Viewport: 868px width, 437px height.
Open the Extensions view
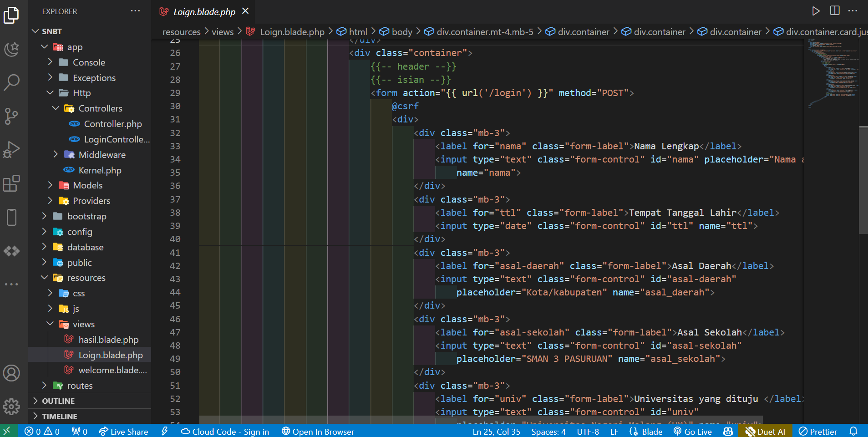11,183
